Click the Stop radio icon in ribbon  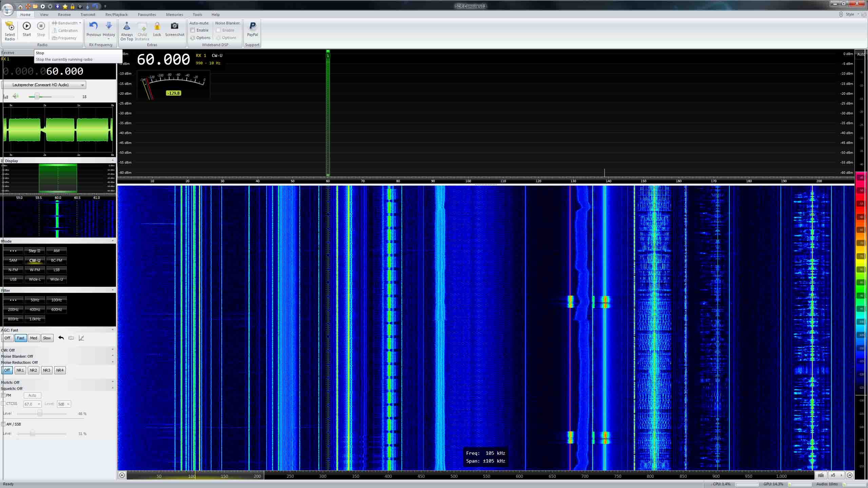pos(41,26)
